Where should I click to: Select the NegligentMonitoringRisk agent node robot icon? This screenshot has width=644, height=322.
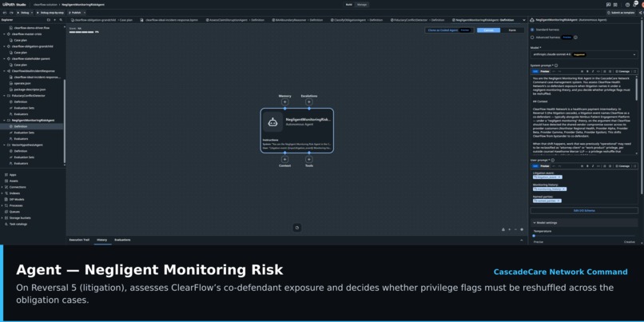[272, 121]
